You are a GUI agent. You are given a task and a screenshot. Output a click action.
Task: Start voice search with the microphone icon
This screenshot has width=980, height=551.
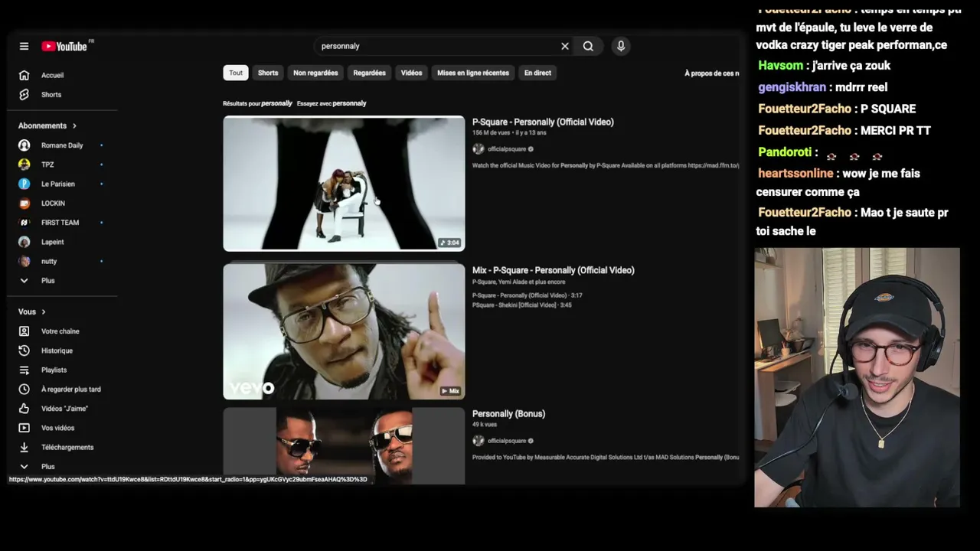coord(621,46)
